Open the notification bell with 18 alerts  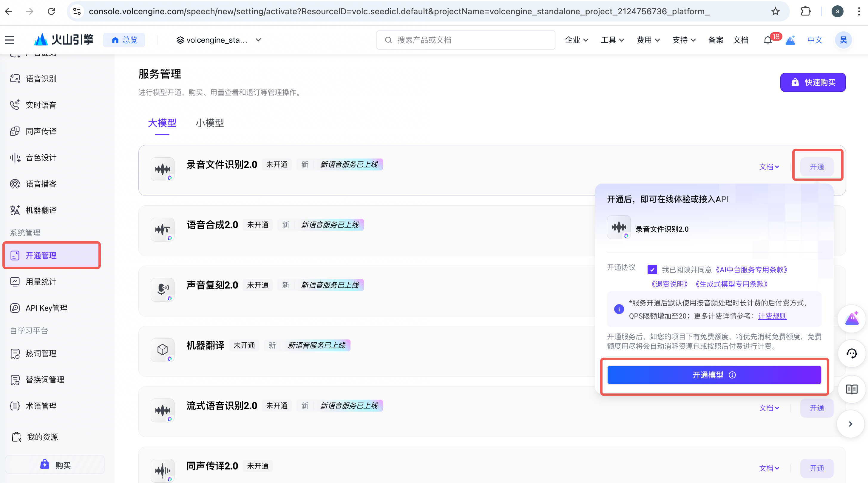(x=768, y=40)
